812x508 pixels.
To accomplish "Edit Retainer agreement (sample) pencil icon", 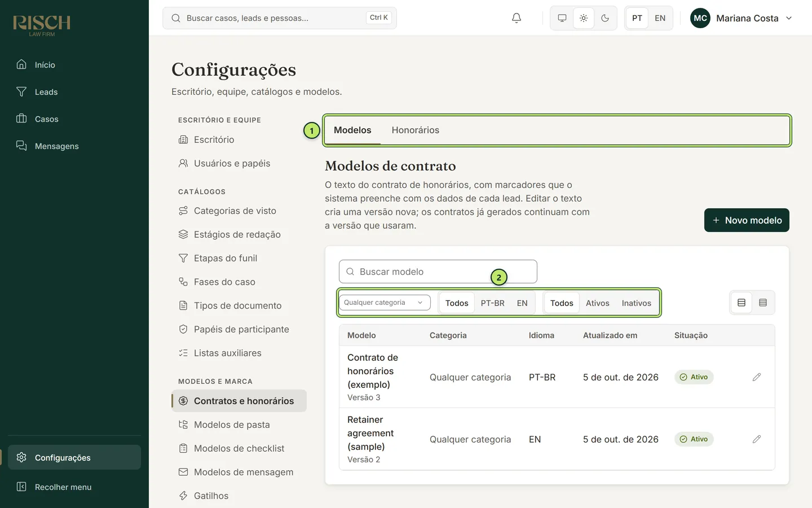I will (757, 439).
